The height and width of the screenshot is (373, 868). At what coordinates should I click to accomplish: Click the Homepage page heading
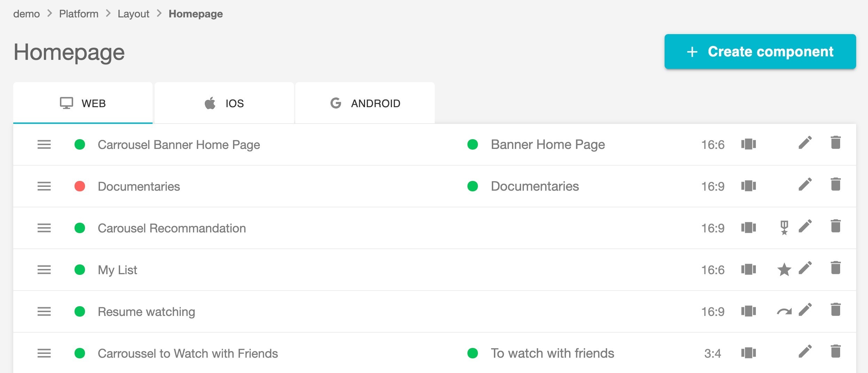pyautogui.click(x=69, y=53)
